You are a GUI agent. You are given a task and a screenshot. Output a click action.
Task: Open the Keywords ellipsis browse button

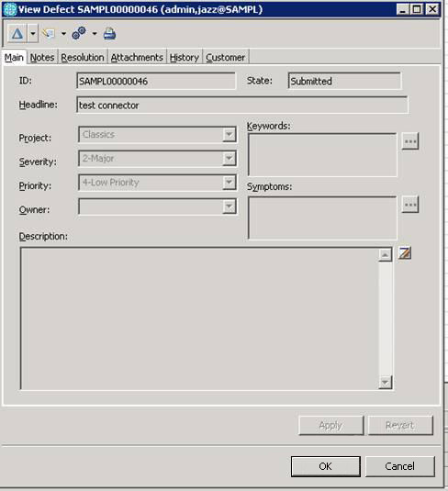[410, 141]
